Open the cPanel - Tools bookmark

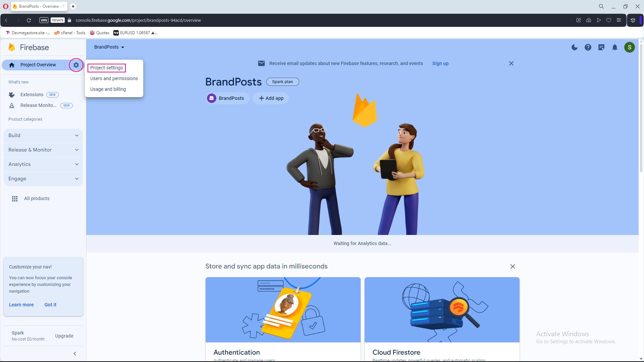[70, 33]
